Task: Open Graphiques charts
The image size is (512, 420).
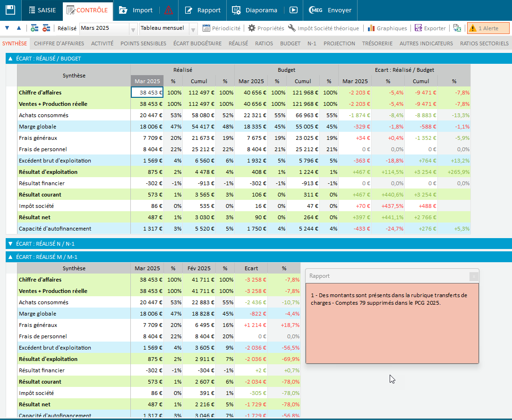Action: click(x=387, y=28)
